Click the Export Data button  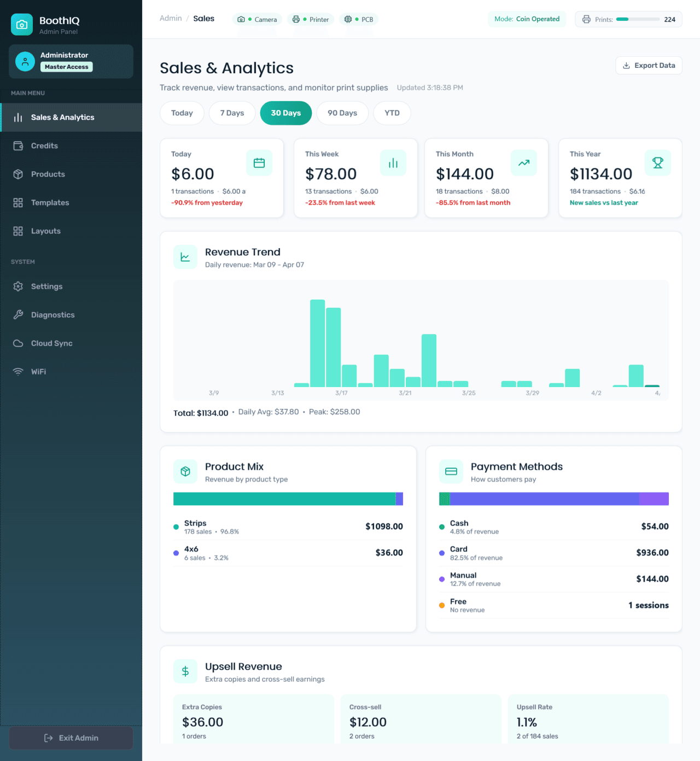[649, 65]
